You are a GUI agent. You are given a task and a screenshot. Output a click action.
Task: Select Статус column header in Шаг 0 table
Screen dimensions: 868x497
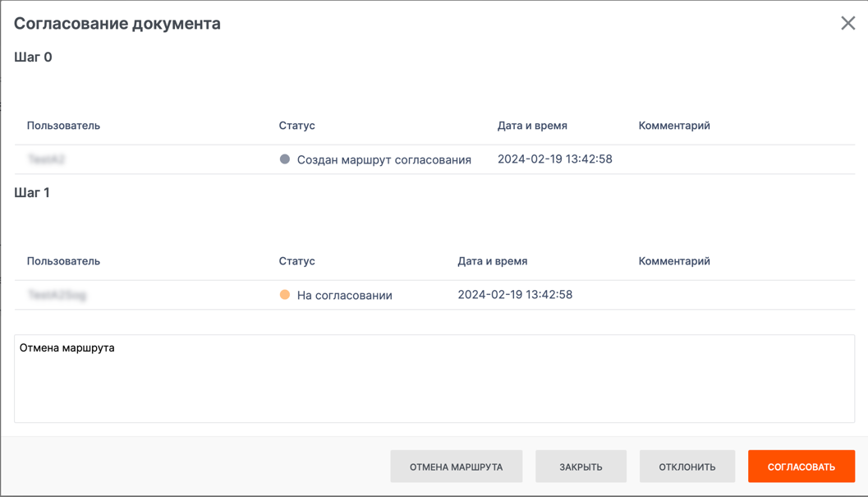pyautogui.click(x=296, y=126)
